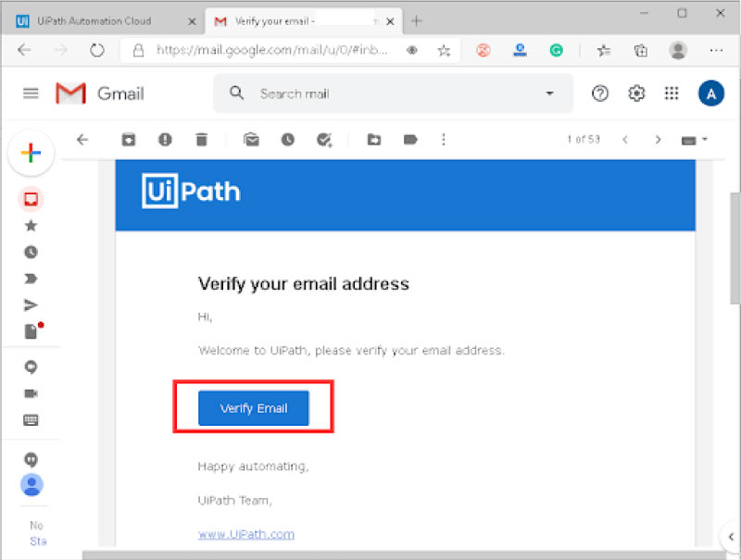
Task: Open Important mail in sidebar
Action: 31,279
